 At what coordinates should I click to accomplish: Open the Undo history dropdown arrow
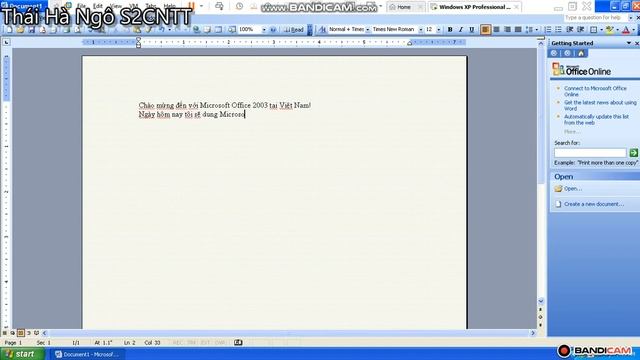tap(169, 30)
